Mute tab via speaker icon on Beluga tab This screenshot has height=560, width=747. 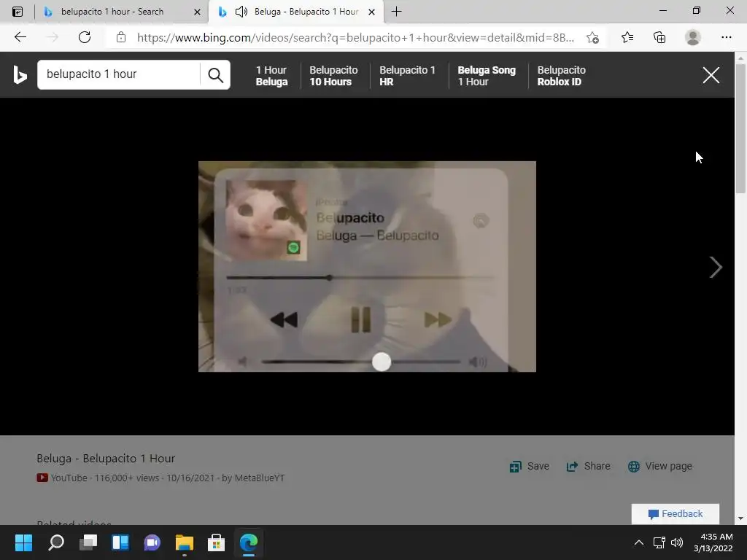click(x=241, y=12)
